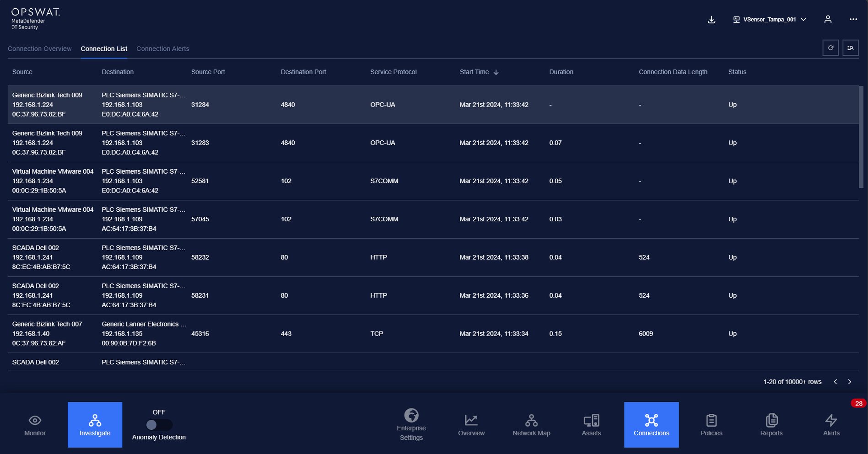Click Generic Bizlink Tech 007 source

point(47,324)
